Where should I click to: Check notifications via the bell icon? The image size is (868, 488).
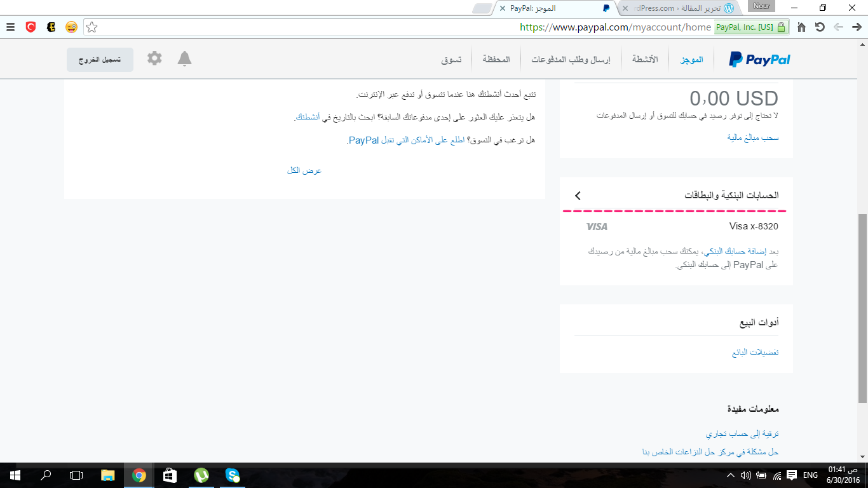coord(184,59)
